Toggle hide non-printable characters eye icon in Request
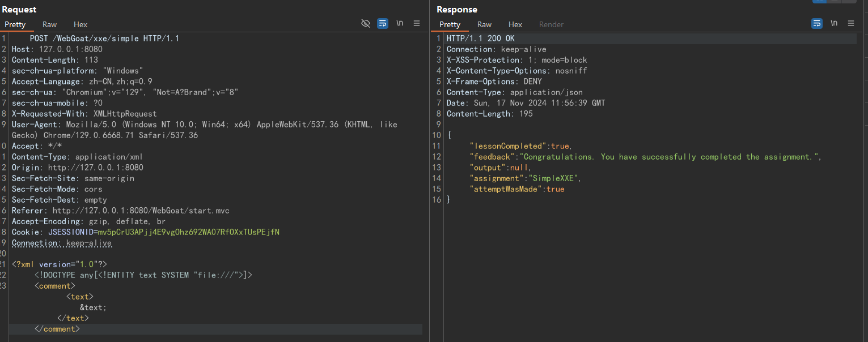 point(366,23)
